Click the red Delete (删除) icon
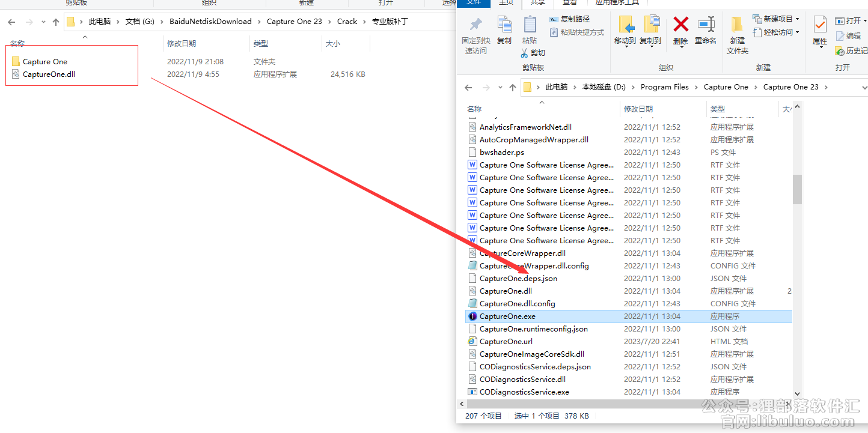868x433 pixels. pos(680,25)
